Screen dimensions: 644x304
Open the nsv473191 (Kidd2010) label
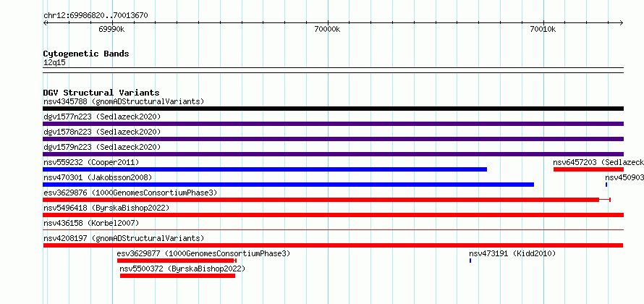pyautogui.click(x=512, y=253)
